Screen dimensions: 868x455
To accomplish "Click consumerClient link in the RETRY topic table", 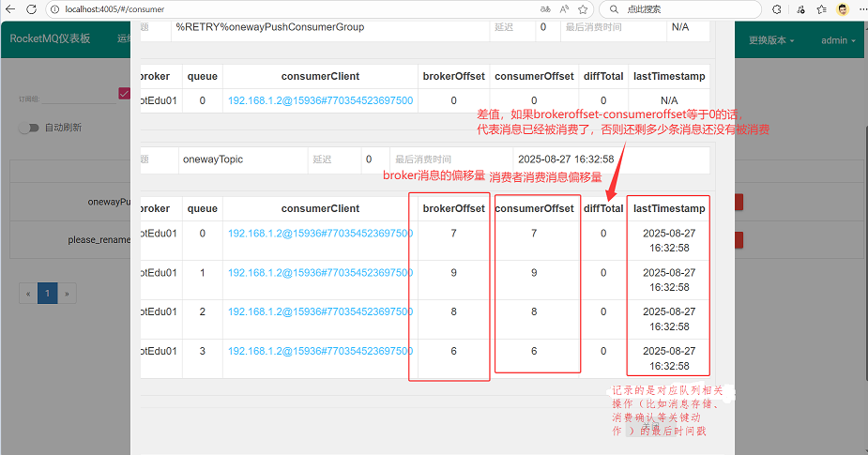I will click(x=320, y=100).
